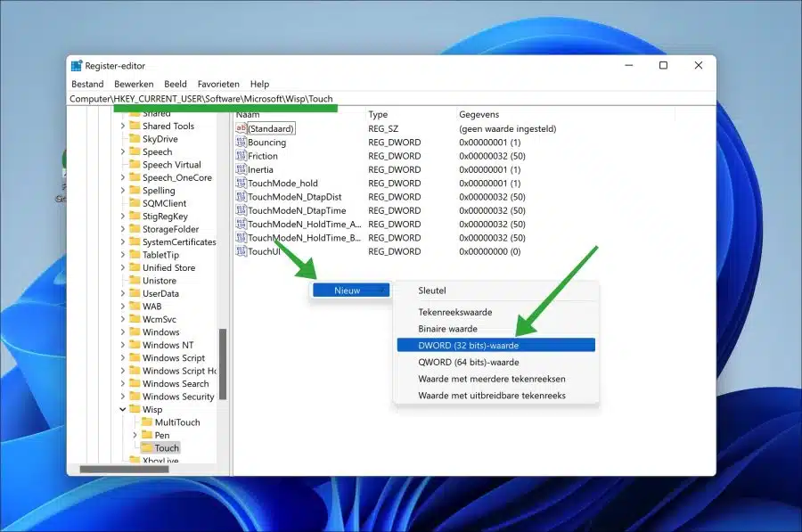The image size is (802, 532).
Task: Choose Tekenreekswaarde in the submenu
Action: coord(455,312)
